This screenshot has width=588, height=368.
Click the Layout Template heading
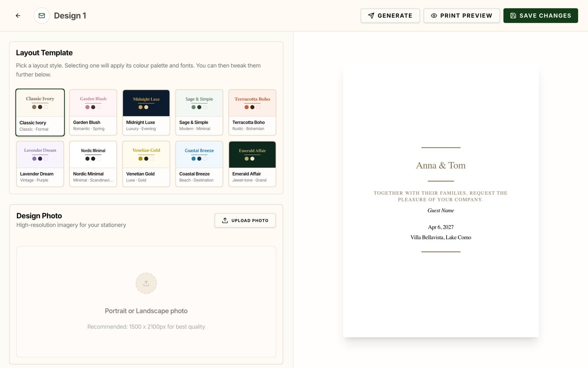[44, 53]
